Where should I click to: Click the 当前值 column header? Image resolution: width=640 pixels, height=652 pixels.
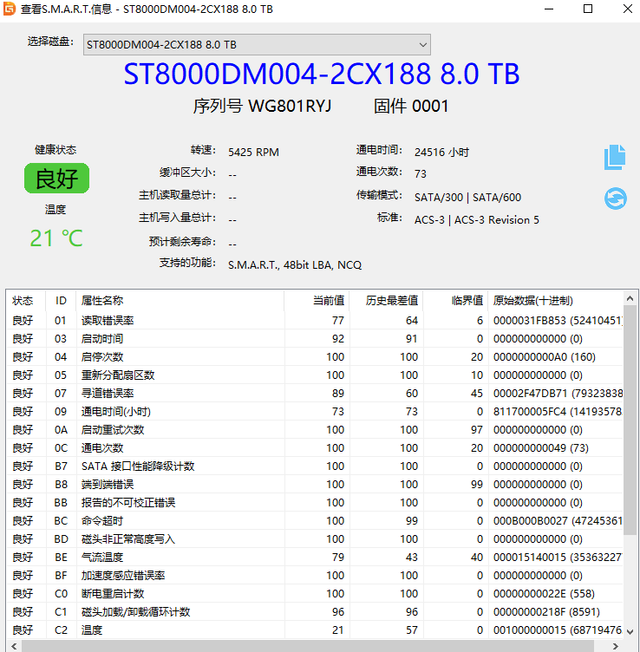tap(327, 301)
